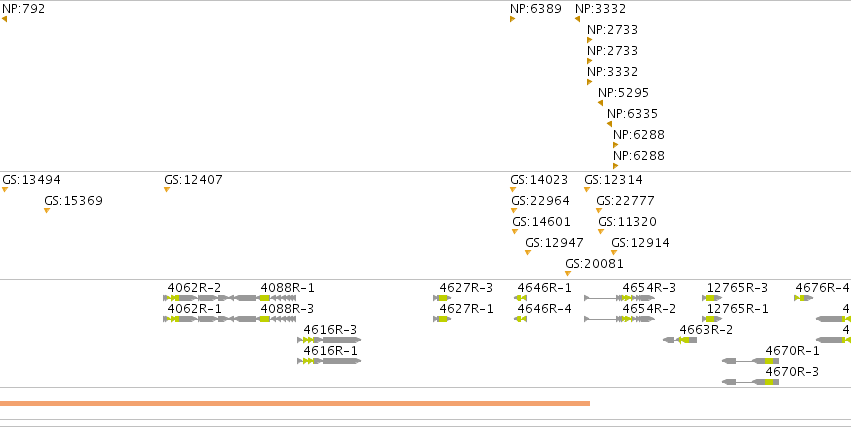
Task: Select the 4670R-3 transcript model
Action: point(751,383)
